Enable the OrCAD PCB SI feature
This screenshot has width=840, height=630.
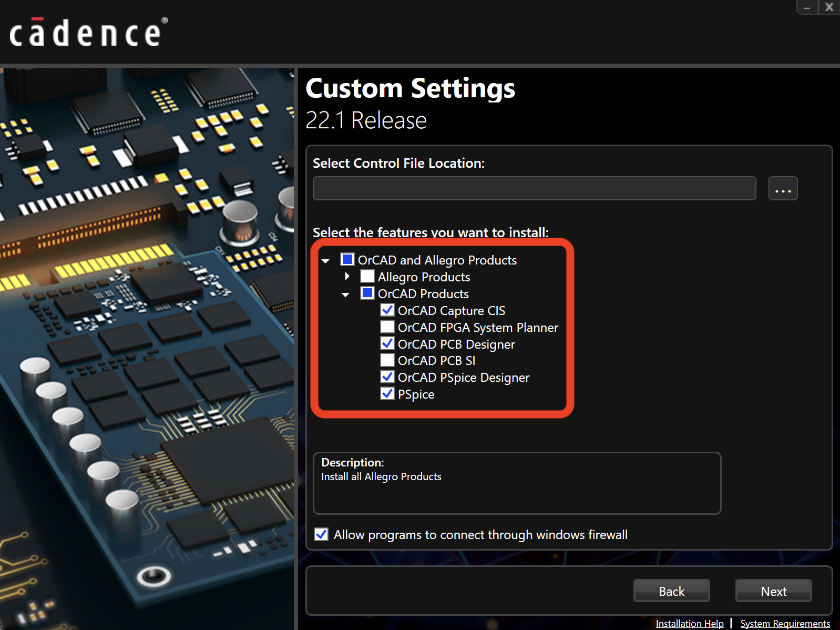[x=387, y=360]
